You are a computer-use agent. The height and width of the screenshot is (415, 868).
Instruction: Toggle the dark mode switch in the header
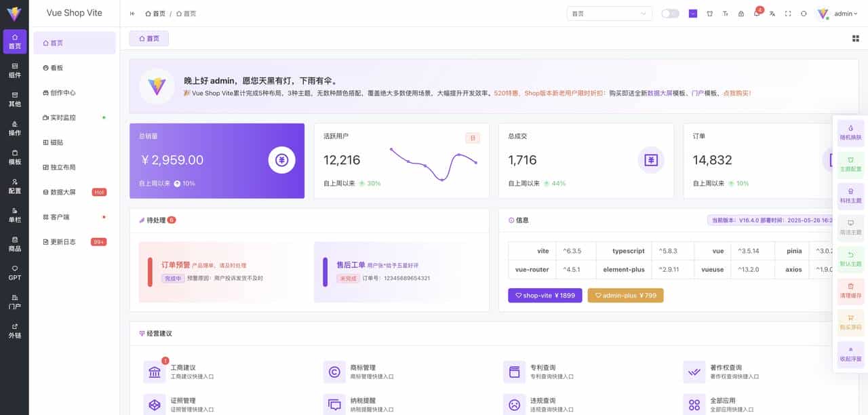pyautogui.click(x=670, y=13)
